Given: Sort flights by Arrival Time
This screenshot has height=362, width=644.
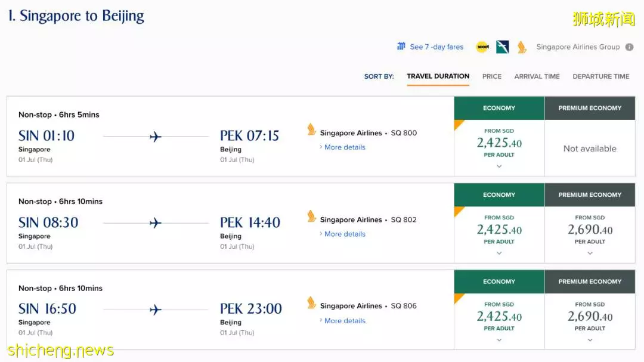Looking at the screenshot, I should (x=537, y=76).
